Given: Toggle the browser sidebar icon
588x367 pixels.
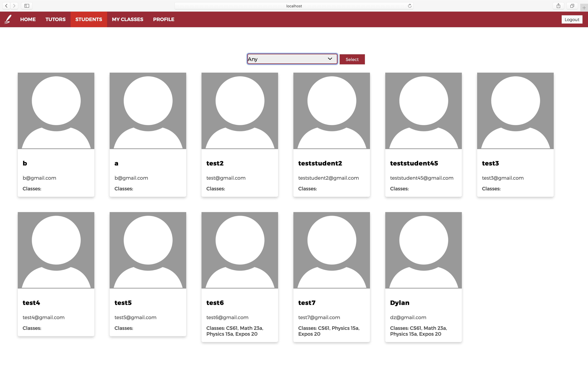Looking at the screenshot, I should pyautogui.click(x=27, y=6).
